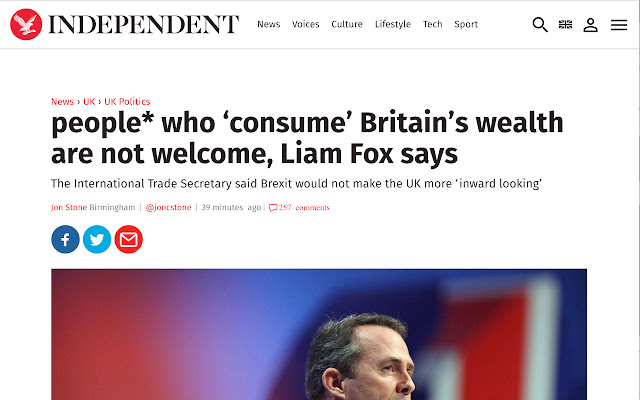Viewport: 640px width, 400px height.
Task: Open the search magnifier icon
Action: click(540, 24)
